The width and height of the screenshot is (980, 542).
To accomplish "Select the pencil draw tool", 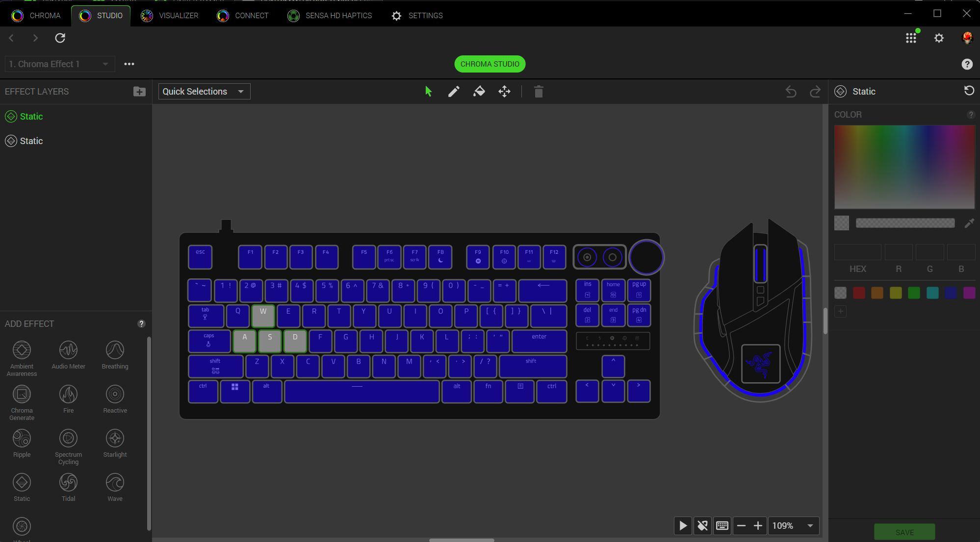I will (454, 92).
